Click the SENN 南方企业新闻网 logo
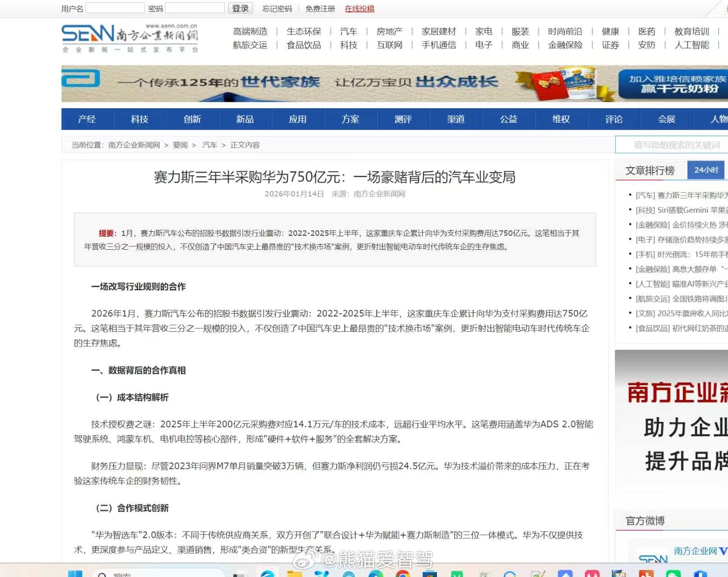Viewport: 728px width, 577px height. click(129, 38)
